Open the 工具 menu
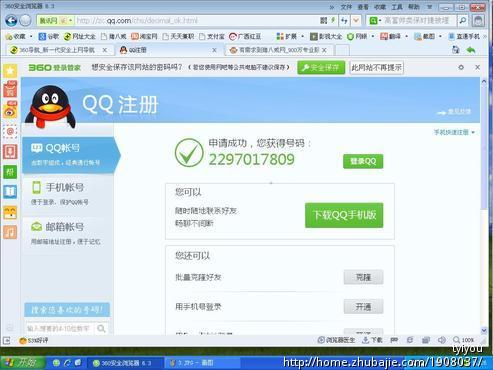The image size is (493, 370). pos(397,7)
